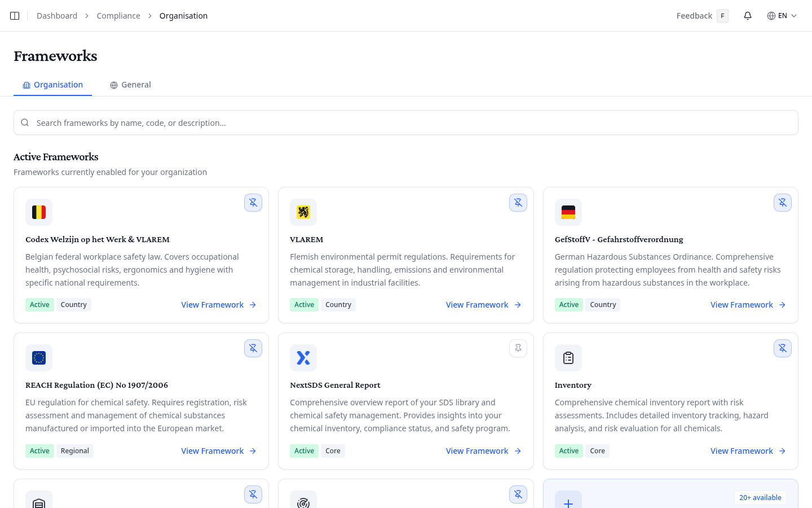Click the Core tag on NextSDS General Report
Image resolution: width=812 pixels, height=508 pixels.
click(x=333, y=451)
